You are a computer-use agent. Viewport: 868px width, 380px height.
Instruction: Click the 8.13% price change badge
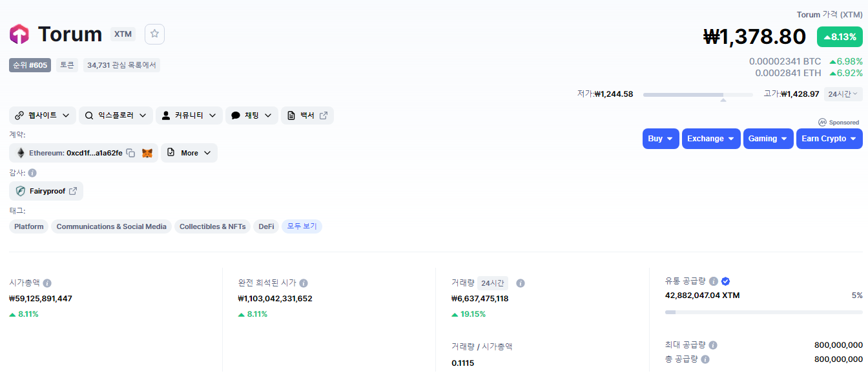[840, 37]
